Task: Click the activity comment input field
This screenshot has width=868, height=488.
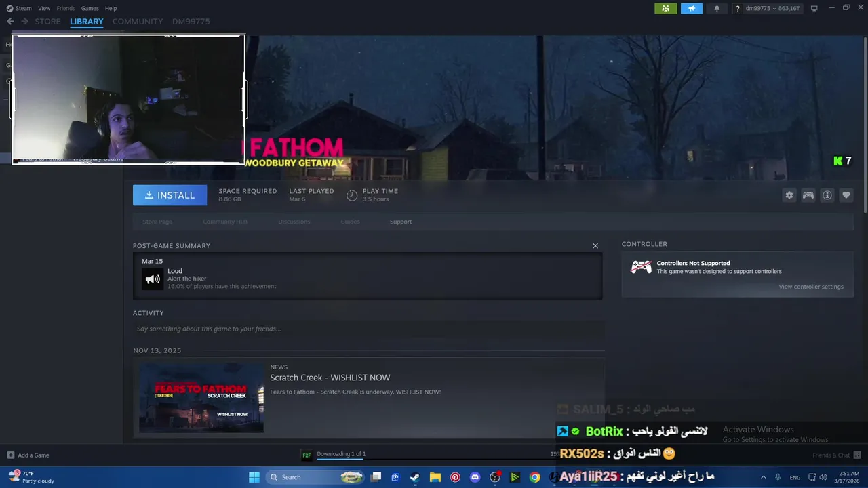Action: pos(368,329)
